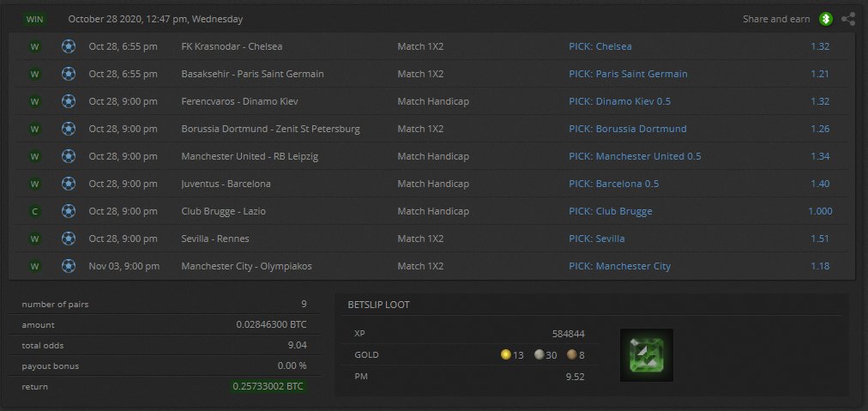This screenshot has width=868, height=411.
Task: Click the W status badge for Ferencvaros - Dinamo Kiev
Action: [35, 101]
